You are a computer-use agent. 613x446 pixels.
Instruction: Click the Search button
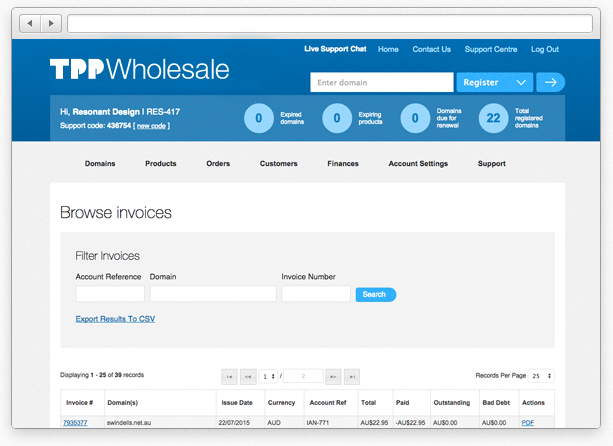click(x=375, y=294)
